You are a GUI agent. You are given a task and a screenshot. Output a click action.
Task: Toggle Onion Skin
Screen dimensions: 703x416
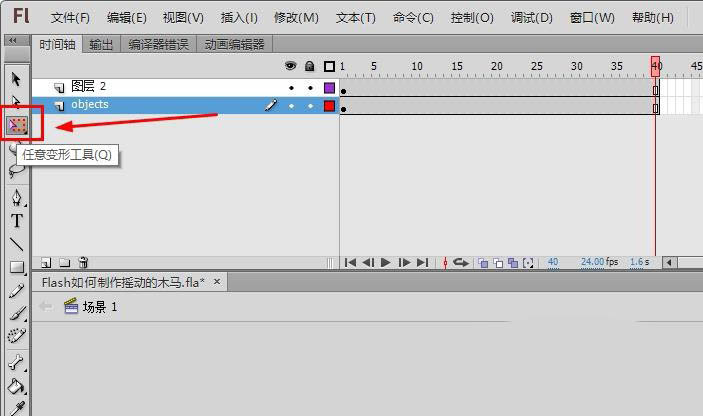[483, 263]
